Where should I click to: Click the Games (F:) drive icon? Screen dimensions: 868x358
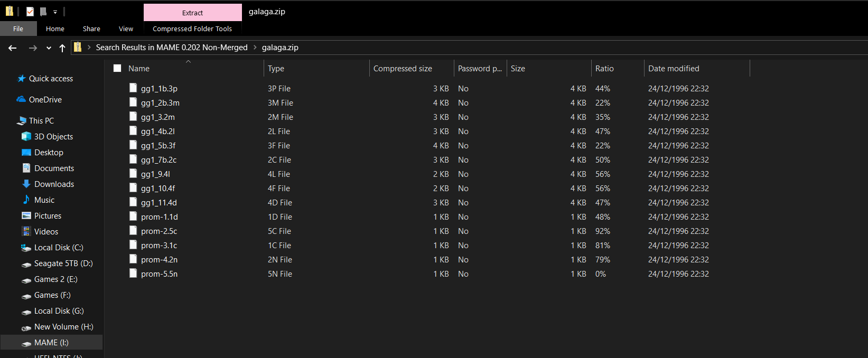26,296
